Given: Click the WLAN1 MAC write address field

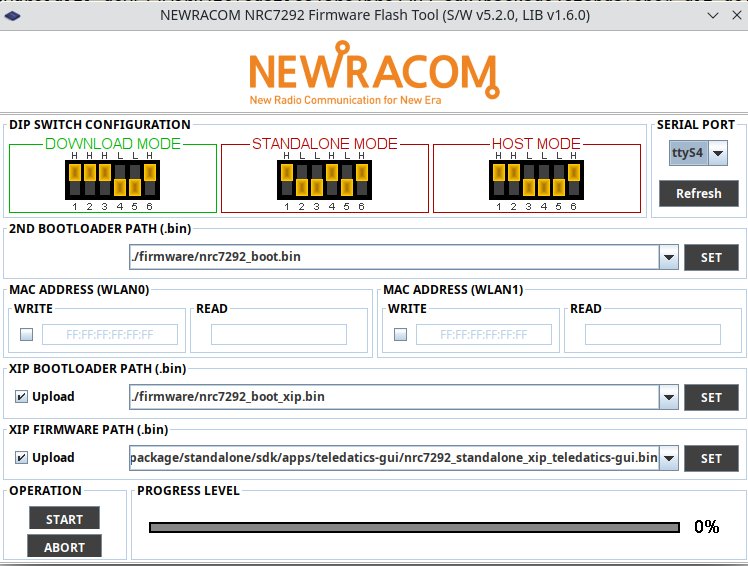Looking at the screenshot, I should pyautogui.click(x=484, y=334).
